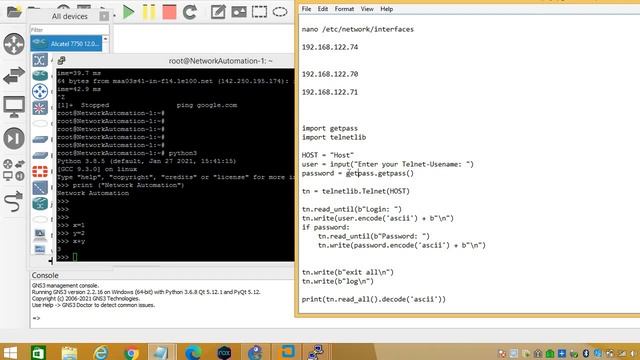Screen dimensions: 640x360
Task: Open File Explorer from taskbar
Action: (x=69, y=352)
